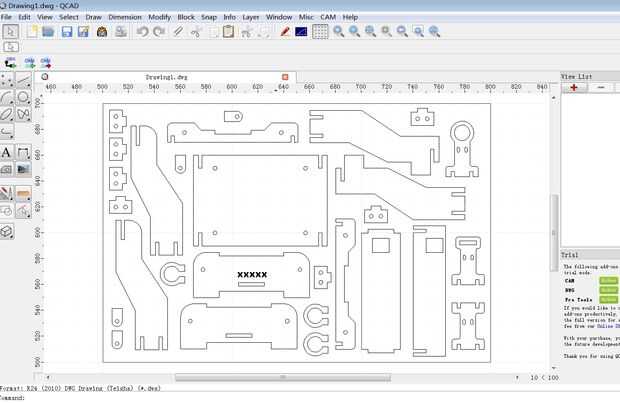Undo the last action
Image resolution: width=620 pixels, height=403 pixels.
tap(142, 32)
